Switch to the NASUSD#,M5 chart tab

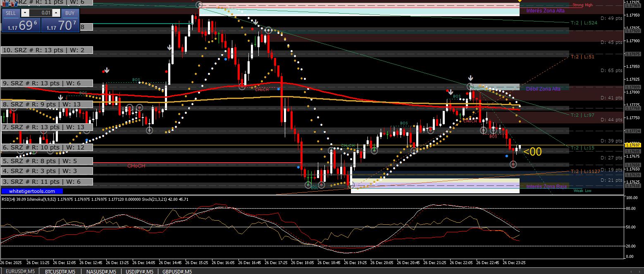[x=101, y=272]
